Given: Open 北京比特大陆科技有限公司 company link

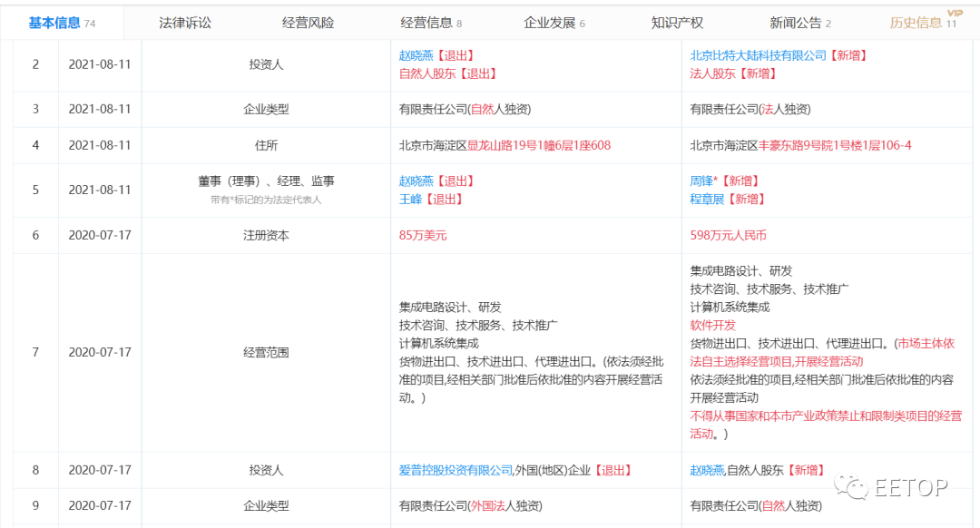Looking at the screenshot, I should coord(758,55).
